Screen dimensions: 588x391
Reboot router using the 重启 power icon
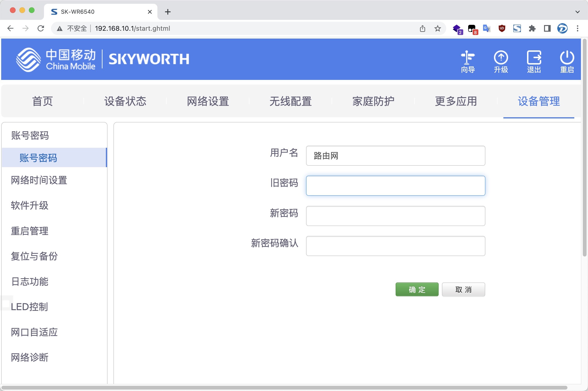[567, 61]
